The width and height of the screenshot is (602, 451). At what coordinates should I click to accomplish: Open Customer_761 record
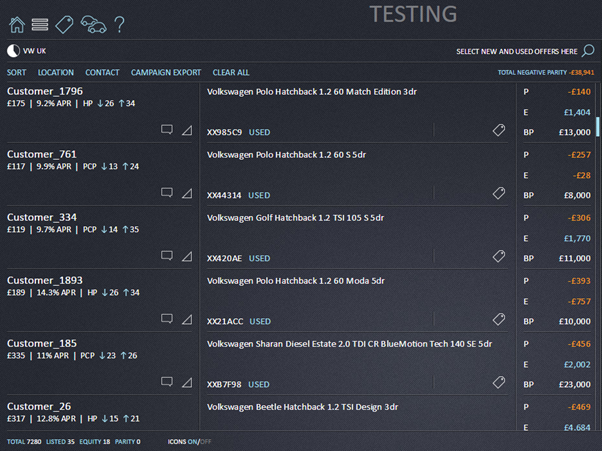click(x=42, y=154)
